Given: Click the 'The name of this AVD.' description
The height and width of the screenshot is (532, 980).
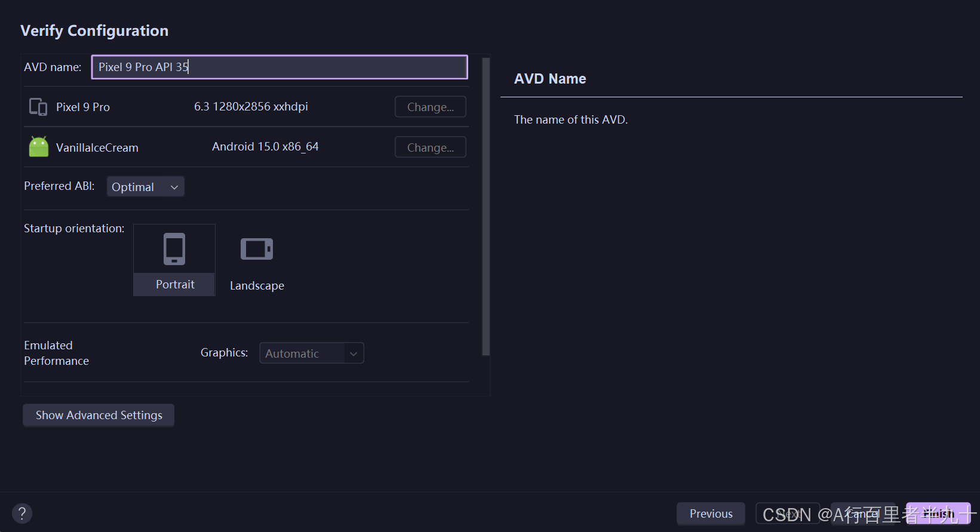Looking at the screenshot, I should tap(571, 119).
